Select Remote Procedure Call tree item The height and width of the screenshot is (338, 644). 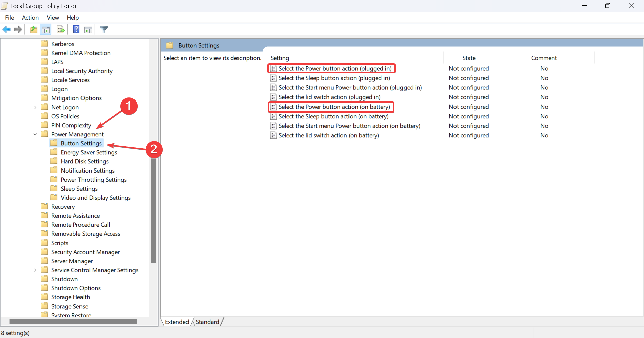coord(80,224)
